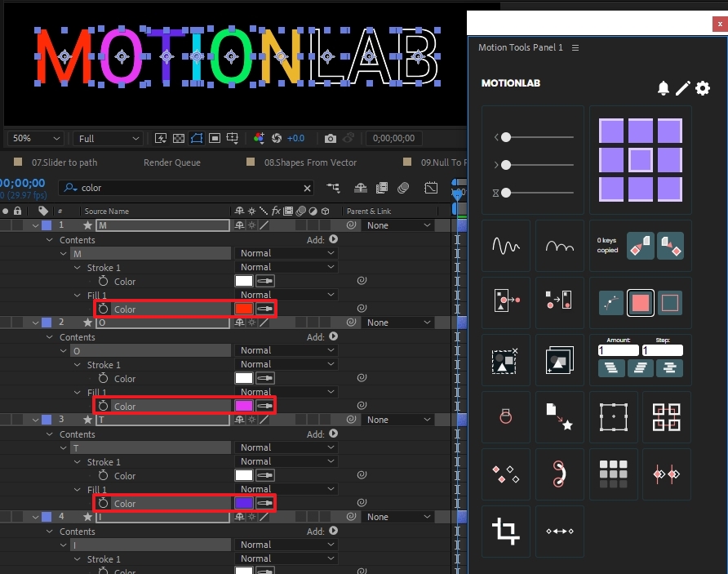Clear the color search field
728x574 pixels.
click(307, 188)
